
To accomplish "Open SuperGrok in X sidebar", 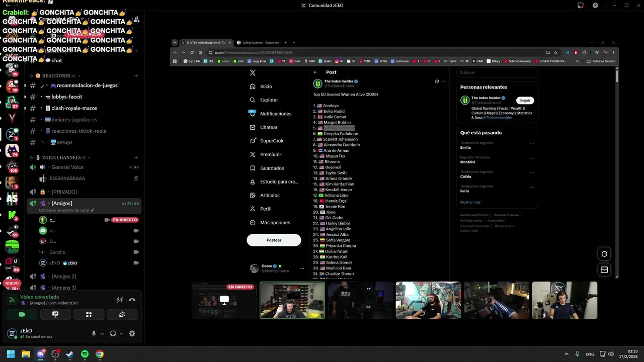I will [267, 141].
